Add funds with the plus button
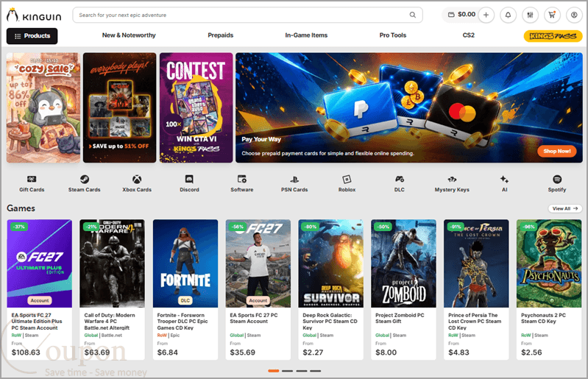Viewport: 588px width, 379px height. coord(486,15)
